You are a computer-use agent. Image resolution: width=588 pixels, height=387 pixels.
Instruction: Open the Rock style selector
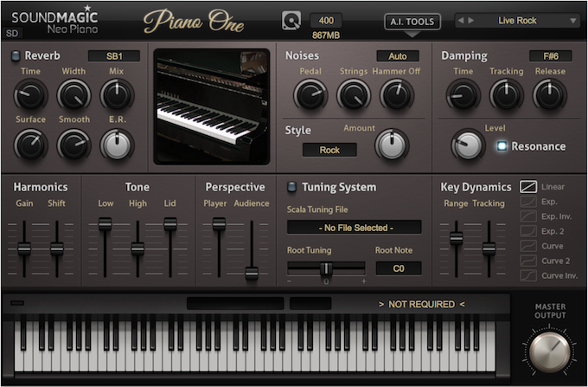[329, 150]
